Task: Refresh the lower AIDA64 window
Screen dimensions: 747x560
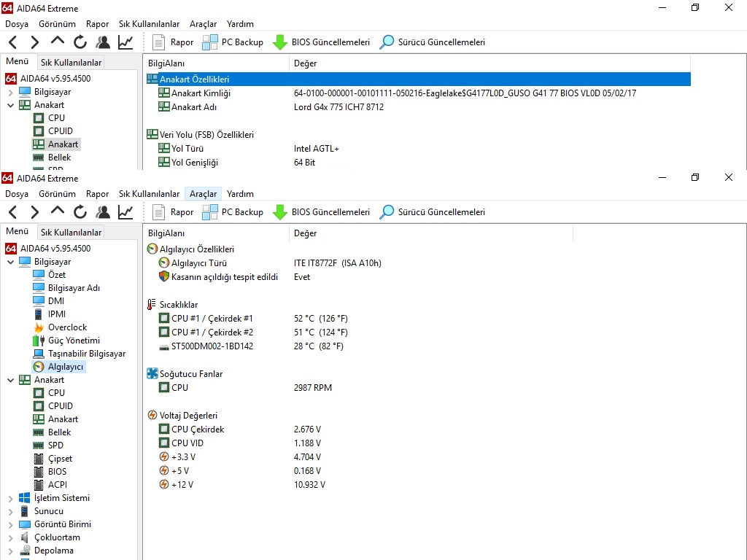Action: tap(80, 212)
